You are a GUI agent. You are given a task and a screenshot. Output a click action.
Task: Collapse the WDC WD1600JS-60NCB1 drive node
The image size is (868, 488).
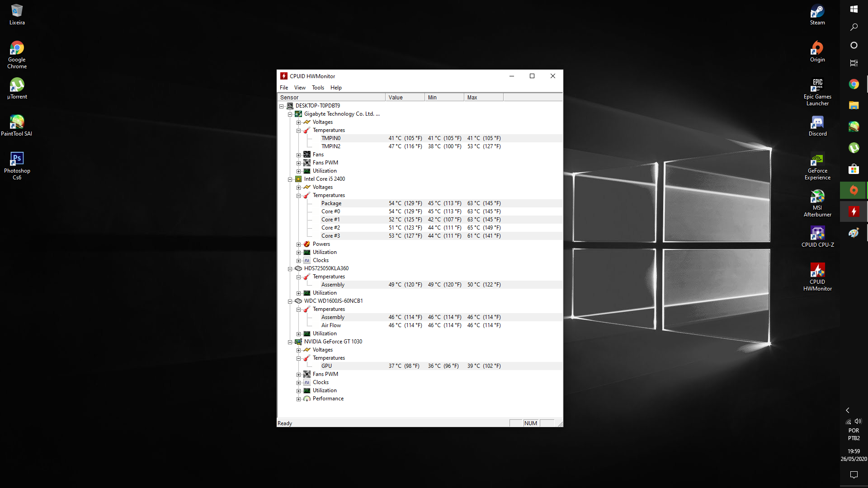coord(290,301)
